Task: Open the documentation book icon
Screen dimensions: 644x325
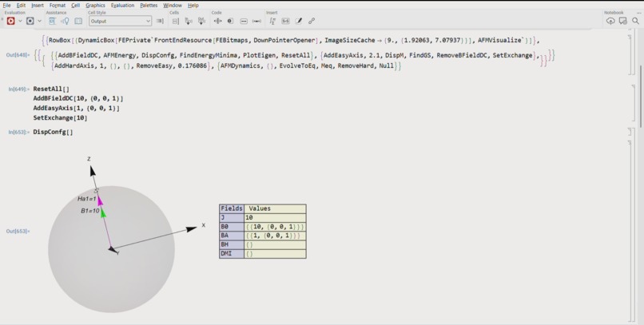Action: point(78,21)
